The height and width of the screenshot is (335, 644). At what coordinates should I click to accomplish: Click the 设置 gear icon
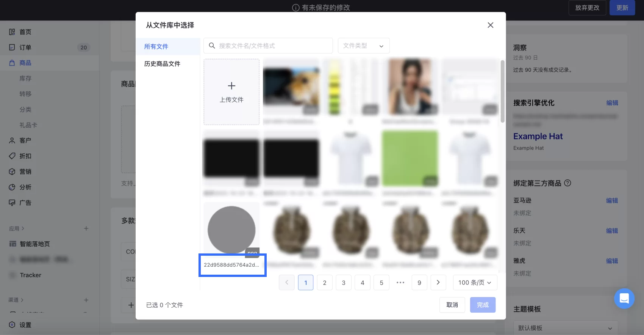click(12, 325)
